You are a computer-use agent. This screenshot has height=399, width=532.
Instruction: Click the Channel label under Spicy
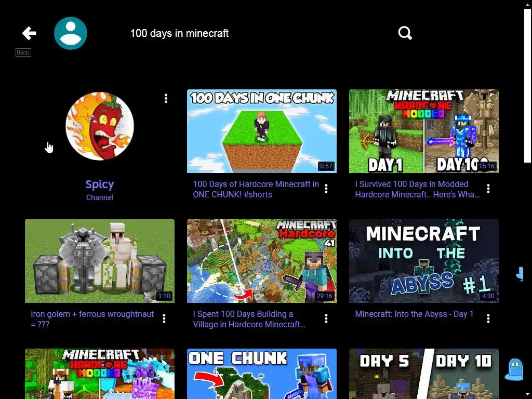[x=100, y=197]
